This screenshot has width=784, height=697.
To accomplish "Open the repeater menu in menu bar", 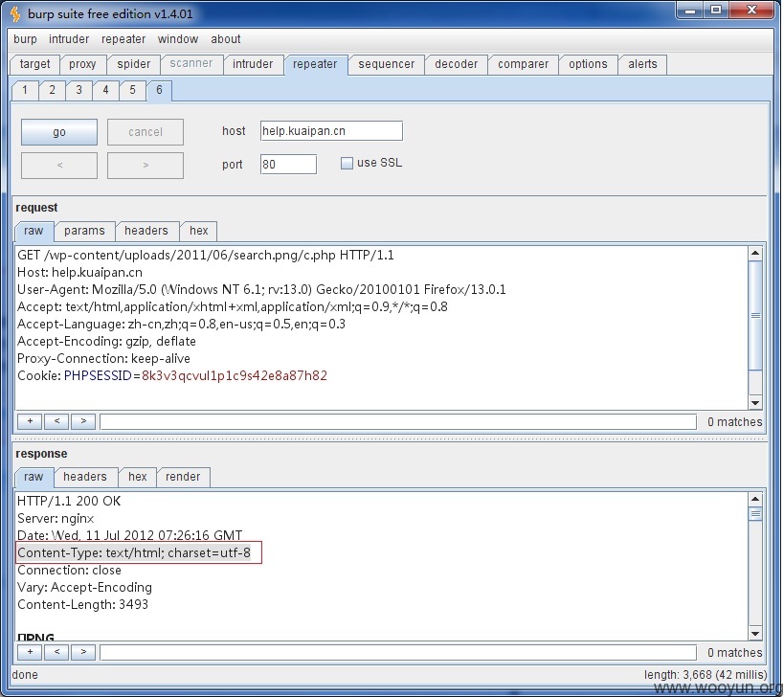I will tap(123, 39).
